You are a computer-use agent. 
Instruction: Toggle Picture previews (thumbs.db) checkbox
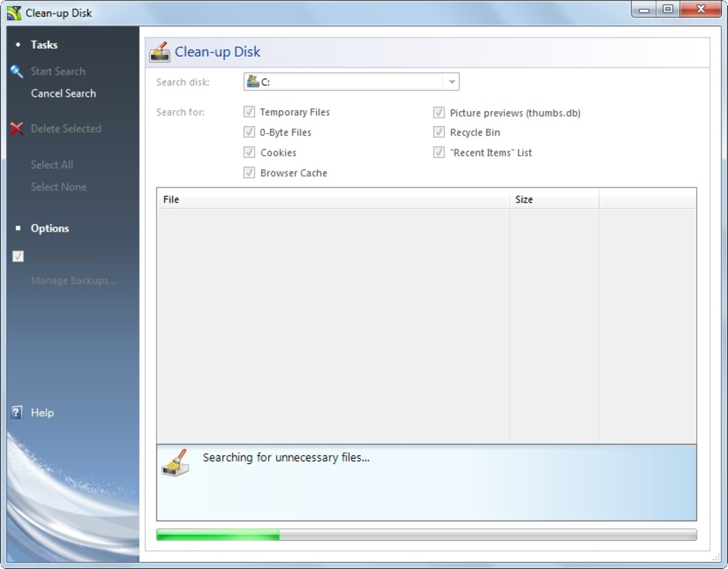pyautogui.click(x=439, y=112)
